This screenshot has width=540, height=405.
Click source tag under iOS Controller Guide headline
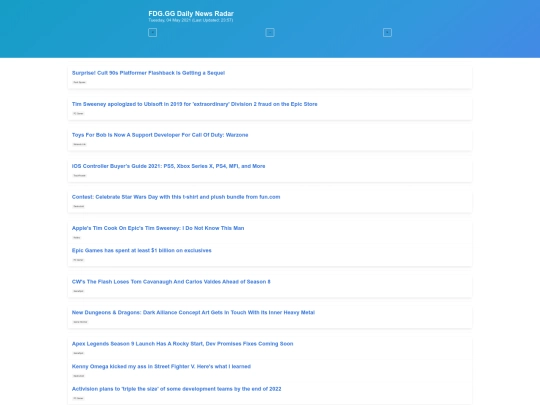[80, 175]
